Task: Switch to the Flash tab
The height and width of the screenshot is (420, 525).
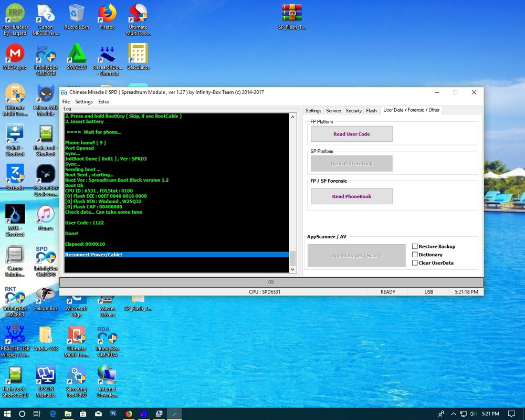Action: pos(371,111)
